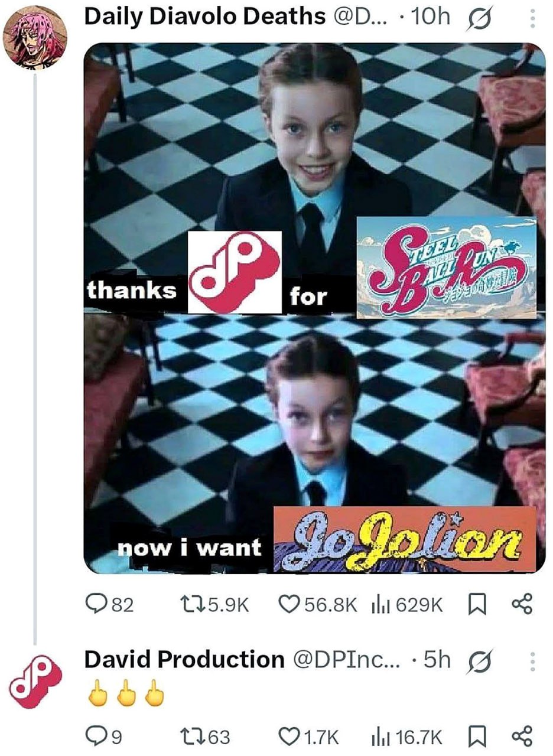Repost the tweet with 5.9K reposts
553x756 pixels.
(214, 604)
